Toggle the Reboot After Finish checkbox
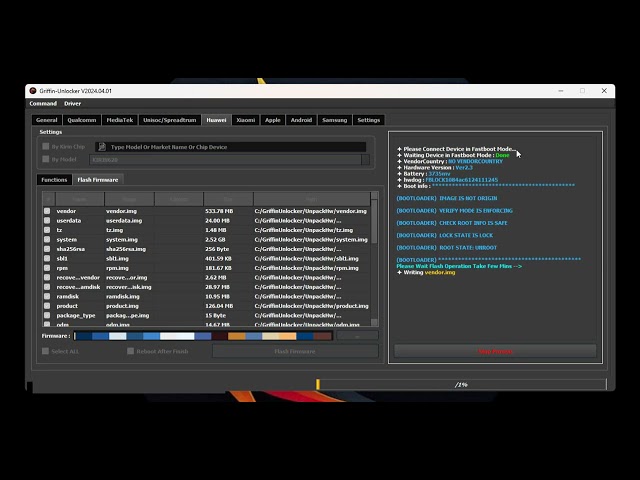 pos(131,351)
